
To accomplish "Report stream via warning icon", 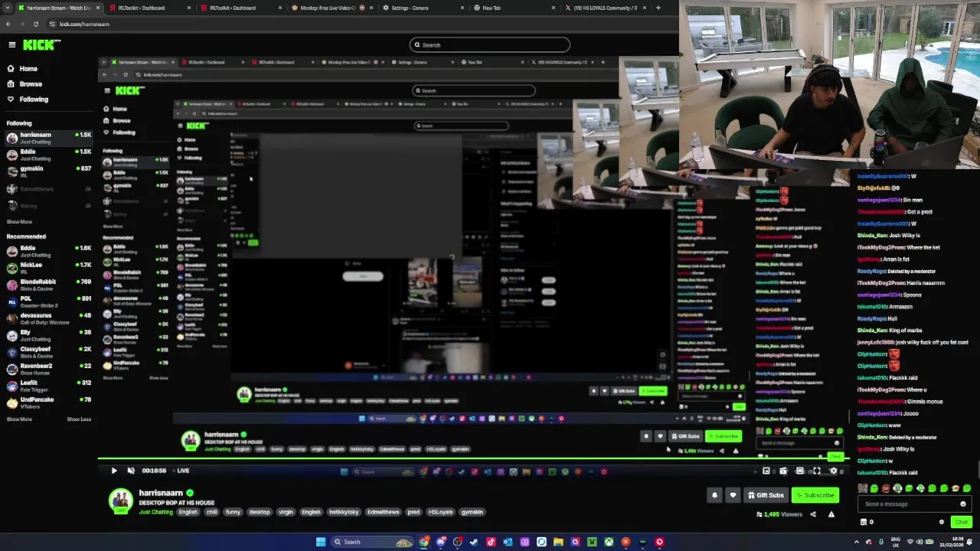I will point(831,514).
